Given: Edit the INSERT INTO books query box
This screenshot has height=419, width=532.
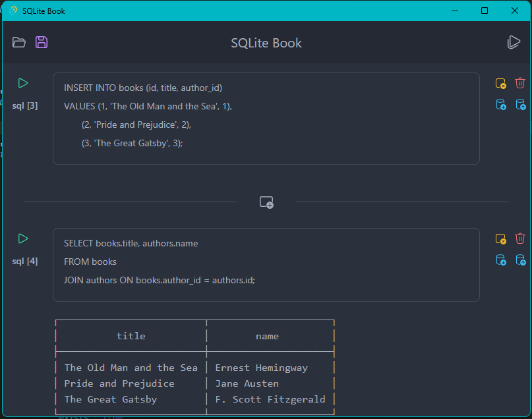Looking at the screenshot, I should tap(266, 119).
